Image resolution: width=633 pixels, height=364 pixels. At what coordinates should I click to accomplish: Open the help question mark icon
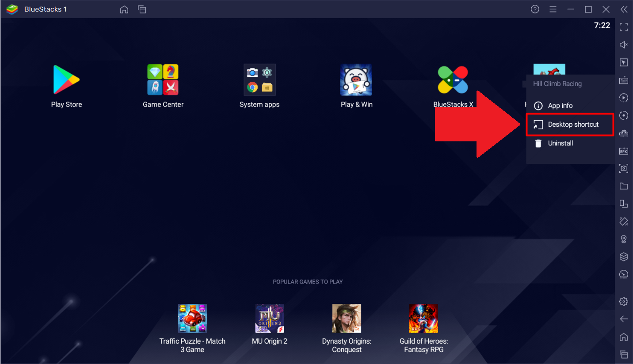[x=535, y=9]
